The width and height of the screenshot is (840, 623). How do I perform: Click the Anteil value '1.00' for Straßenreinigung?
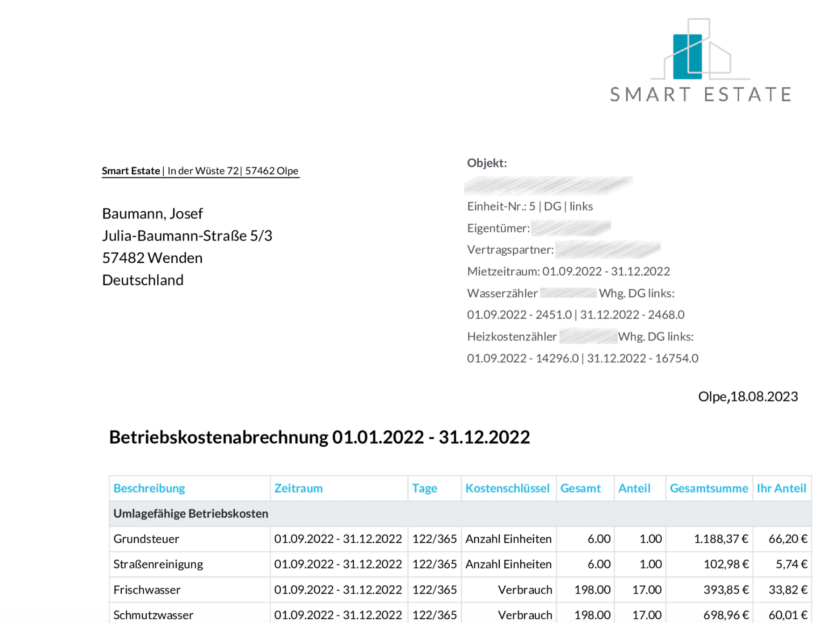pos(651,564)
